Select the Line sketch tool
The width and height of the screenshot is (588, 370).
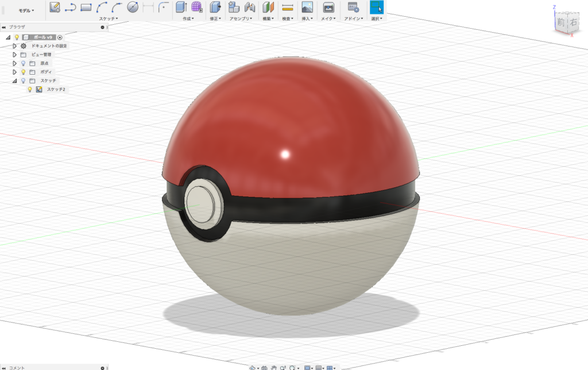point(71,7)
